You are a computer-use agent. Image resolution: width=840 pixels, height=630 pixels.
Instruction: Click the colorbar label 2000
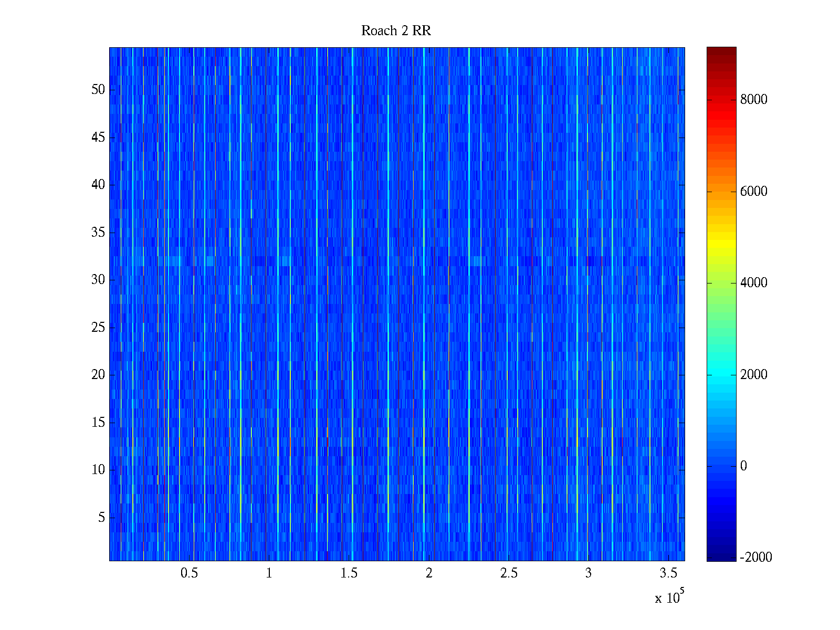[x=753, y=374]
